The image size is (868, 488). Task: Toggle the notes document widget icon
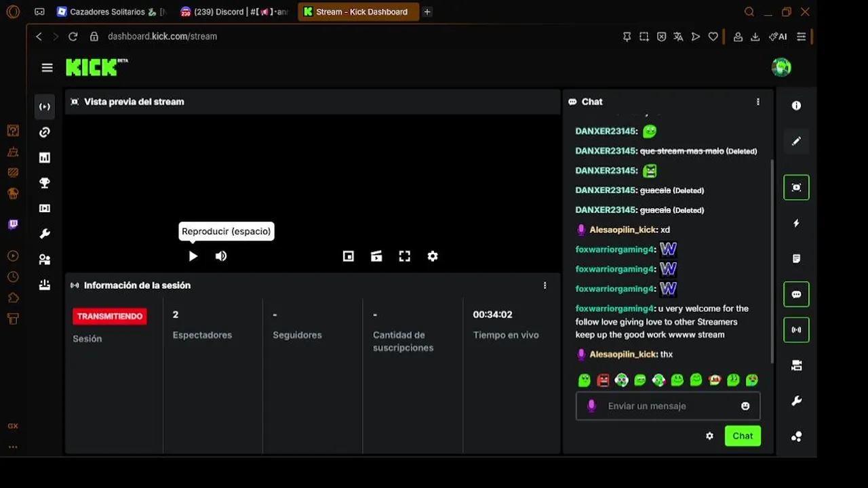[797, 258]
